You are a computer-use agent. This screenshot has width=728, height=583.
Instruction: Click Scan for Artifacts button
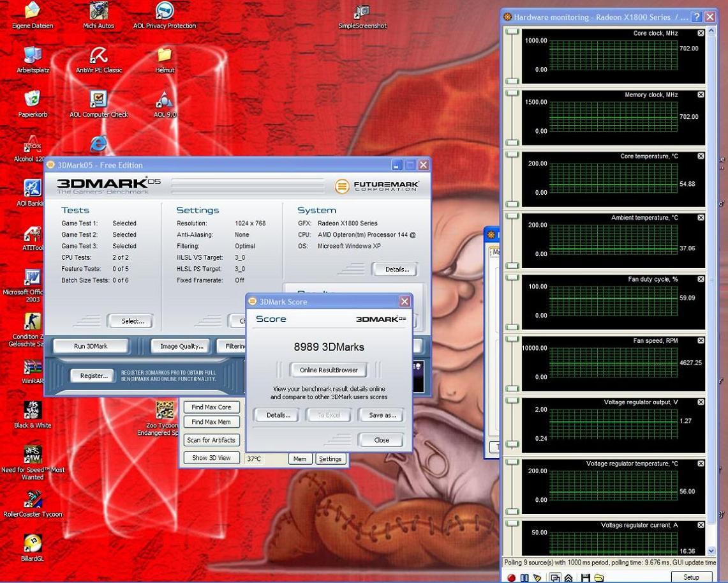[211, 440]
